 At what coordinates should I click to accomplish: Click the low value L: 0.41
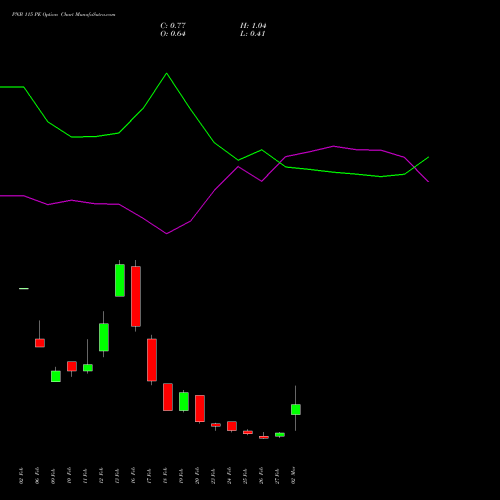(x=253, y=34)
